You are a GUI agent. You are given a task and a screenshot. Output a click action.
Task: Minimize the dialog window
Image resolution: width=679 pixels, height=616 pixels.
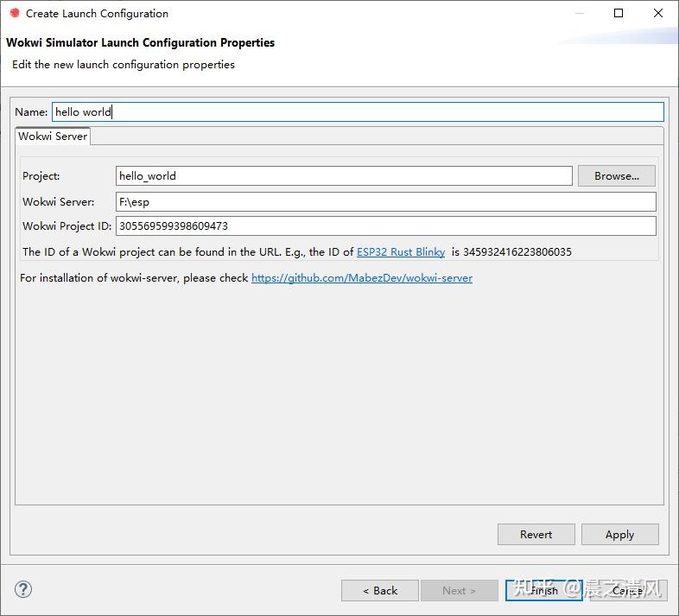580,13
